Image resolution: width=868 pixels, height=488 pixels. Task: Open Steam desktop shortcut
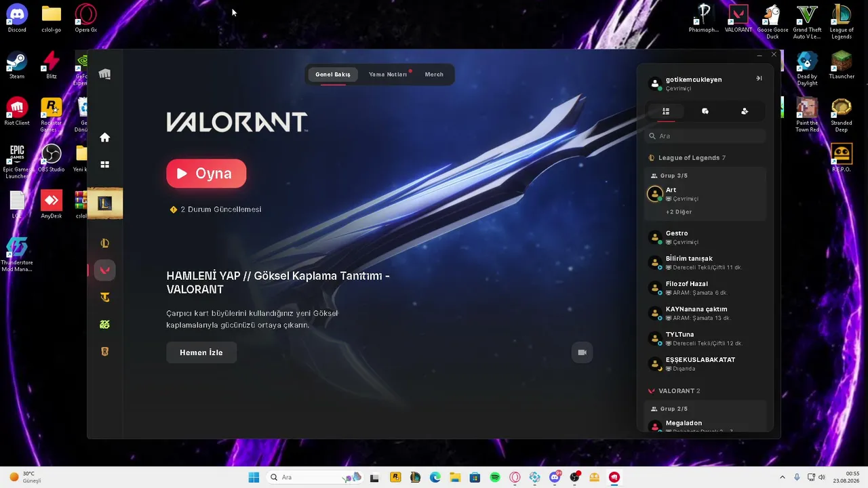[x=17, y=66]
